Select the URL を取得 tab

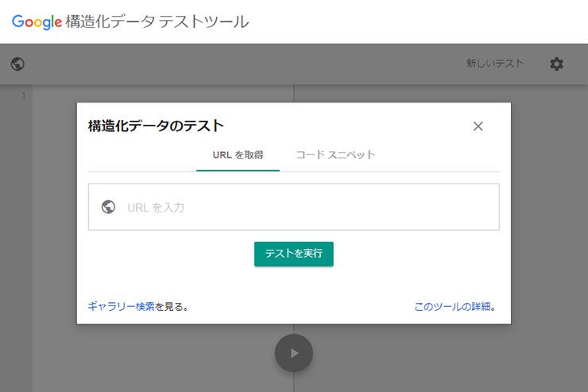coord(238,155)
